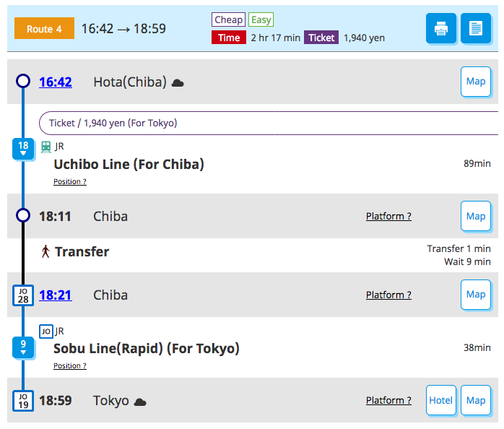504x429 pixels.
Task: Click the Hotel button for Tokyo
Action: click(x=441, y=400)
